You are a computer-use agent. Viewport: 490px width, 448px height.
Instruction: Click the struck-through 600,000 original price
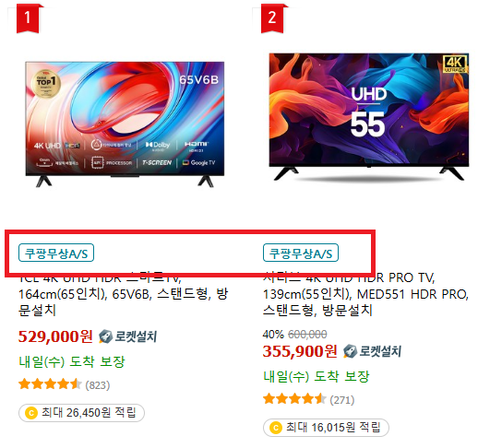point(307,335)
